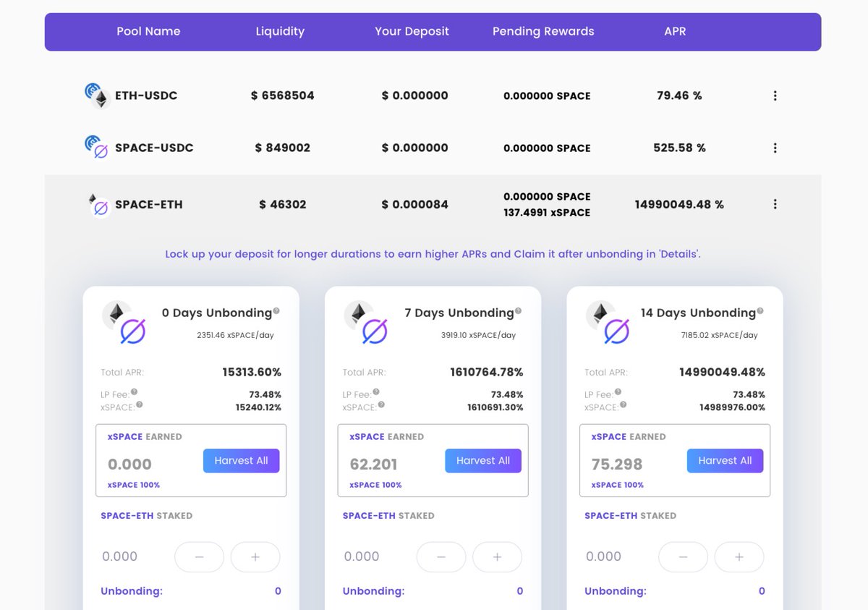
Task: Sort by the APR column header
Action: (675, 32)
